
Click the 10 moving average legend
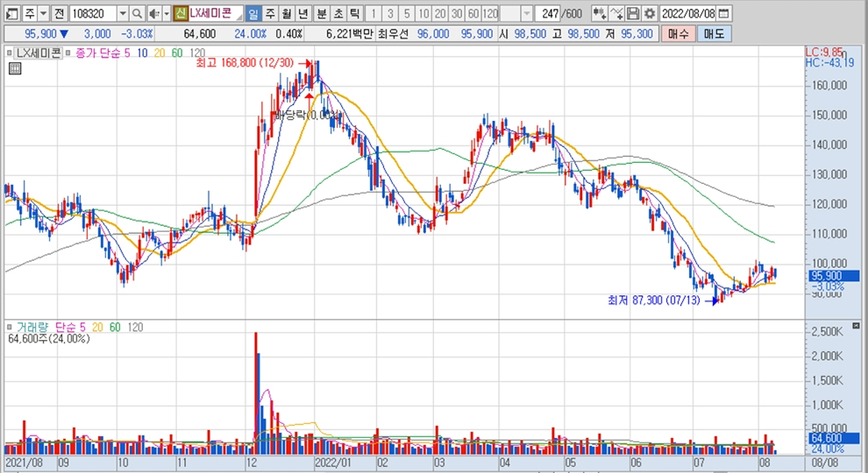click(x=142, y=53)
